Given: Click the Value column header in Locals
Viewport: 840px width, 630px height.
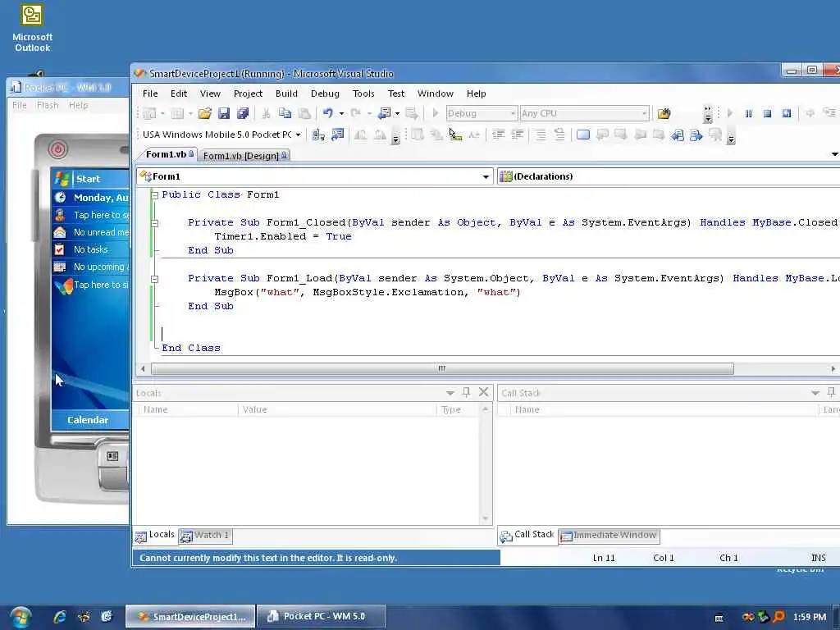Looking at the screenshot, I should pyautogui.click(x=337, y=410).
